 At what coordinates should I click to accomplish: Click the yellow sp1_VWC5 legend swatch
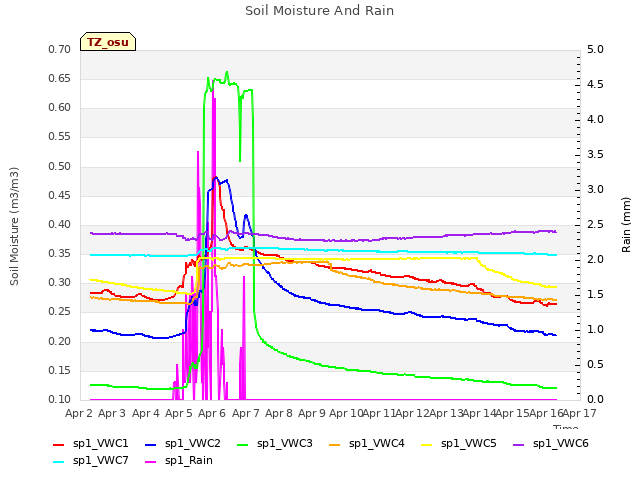427,444
